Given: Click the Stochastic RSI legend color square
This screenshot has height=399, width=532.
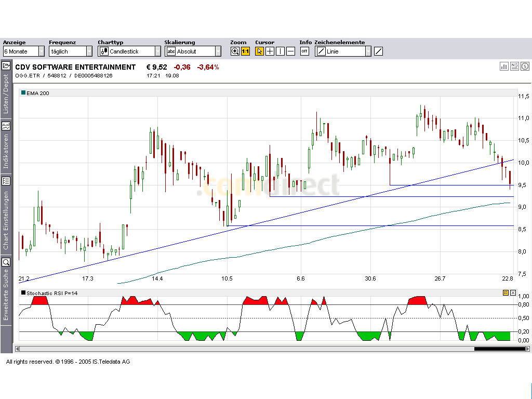Looking at the screenshot, I should click(x=23, y=292).
